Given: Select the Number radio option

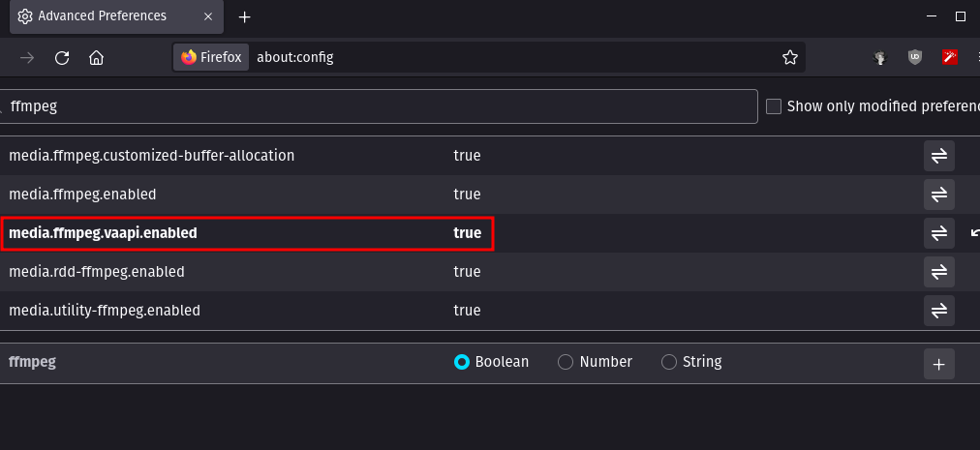Looking at the screenshot, I should coord(566,362).
